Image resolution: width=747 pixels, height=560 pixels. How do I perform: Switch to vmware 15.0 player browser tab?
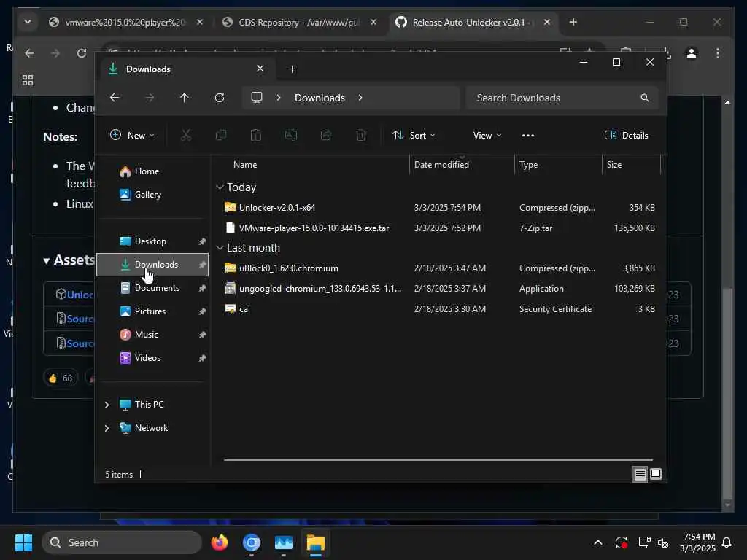(x=126, y=22)
